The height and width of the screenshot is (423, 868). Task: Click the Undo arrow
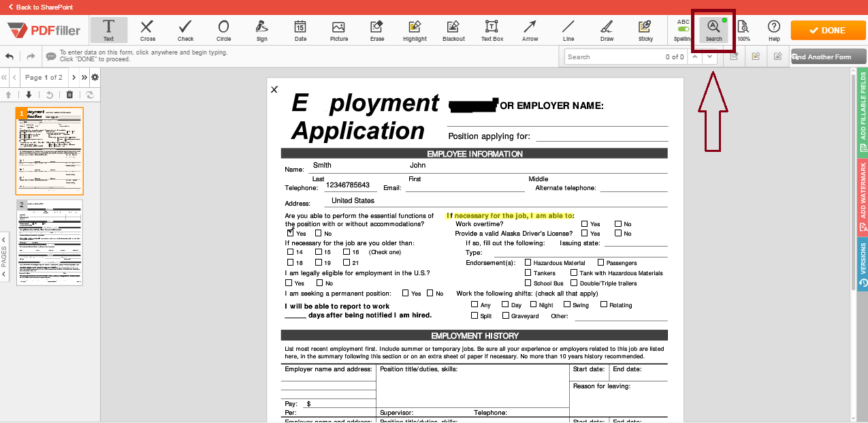coord(10,57)
